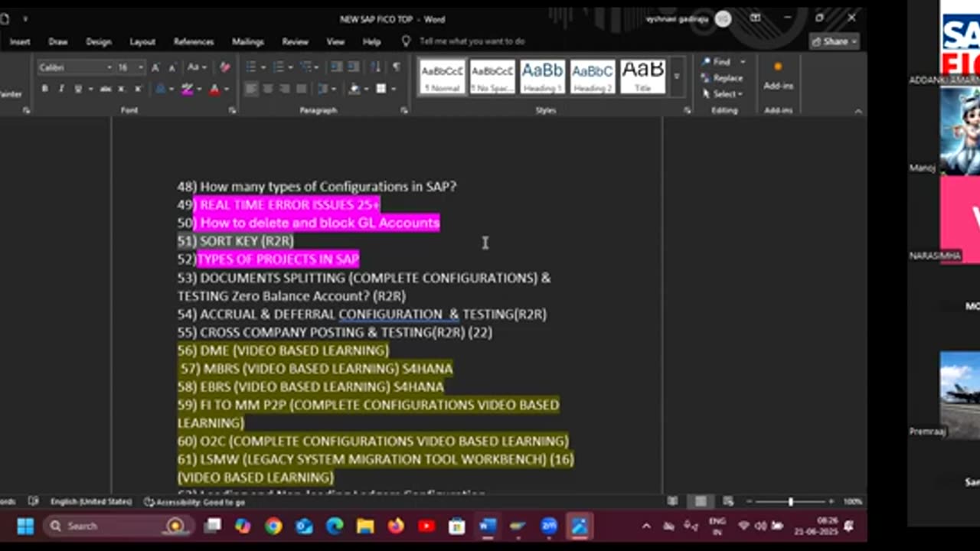Click Replace in Editing group
980x551 pixels.
point(722,78)
